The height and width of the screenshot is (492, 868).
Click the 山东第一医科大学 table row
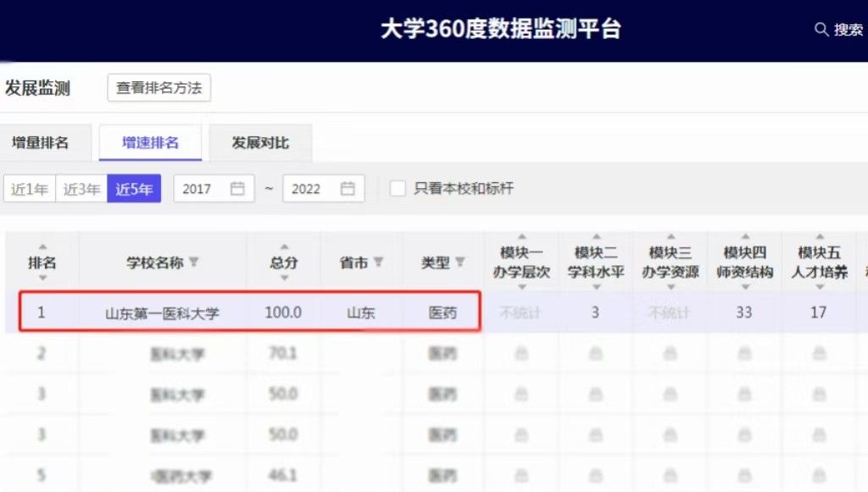point(162,312)
